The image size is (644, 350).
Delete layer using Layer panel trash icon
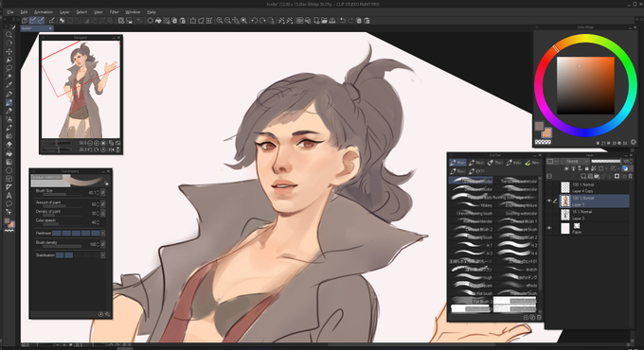[x=631, y=177]
